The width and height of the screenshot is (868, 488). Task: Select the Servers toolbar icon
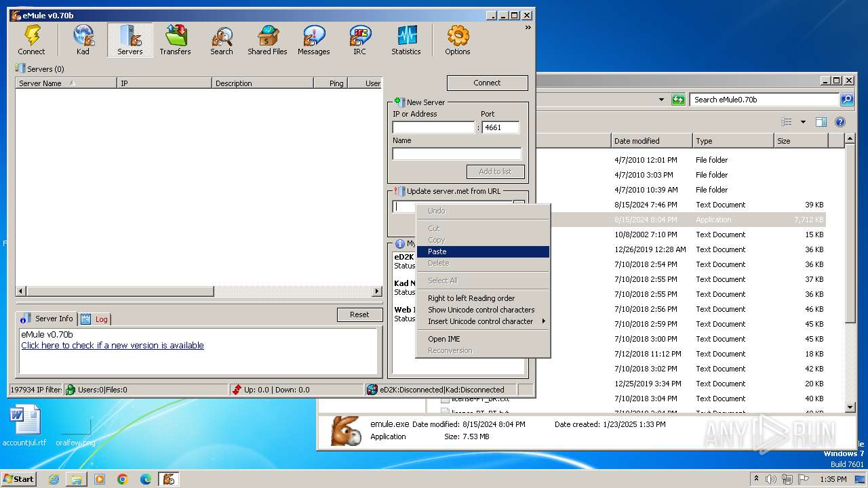click(130, 40)
